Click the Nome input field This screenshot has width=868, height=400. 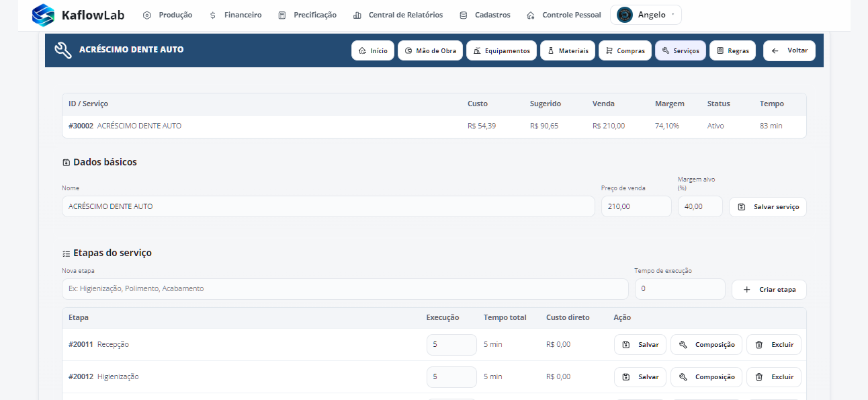pos(329,206)
